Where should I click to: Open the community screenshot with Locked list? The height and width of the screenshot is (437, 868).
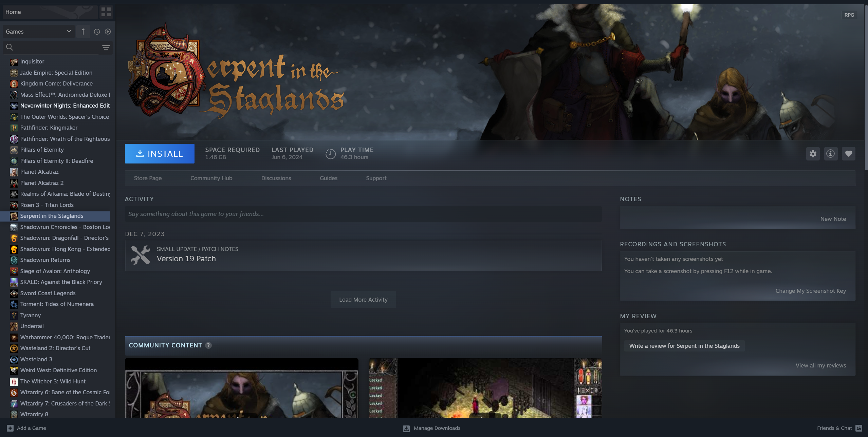tap(485, 388)
